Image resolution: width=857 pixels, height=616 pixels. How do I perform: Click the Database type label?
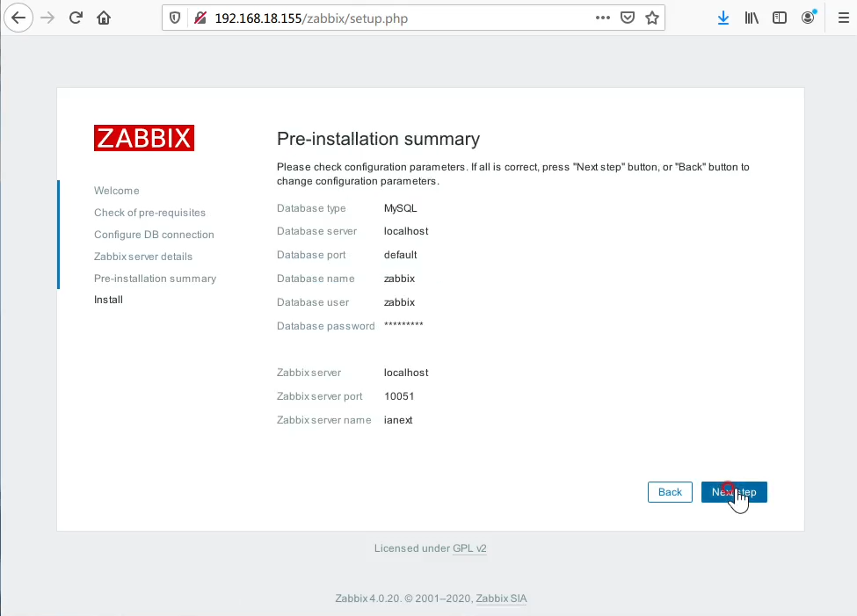click(311, 208)
